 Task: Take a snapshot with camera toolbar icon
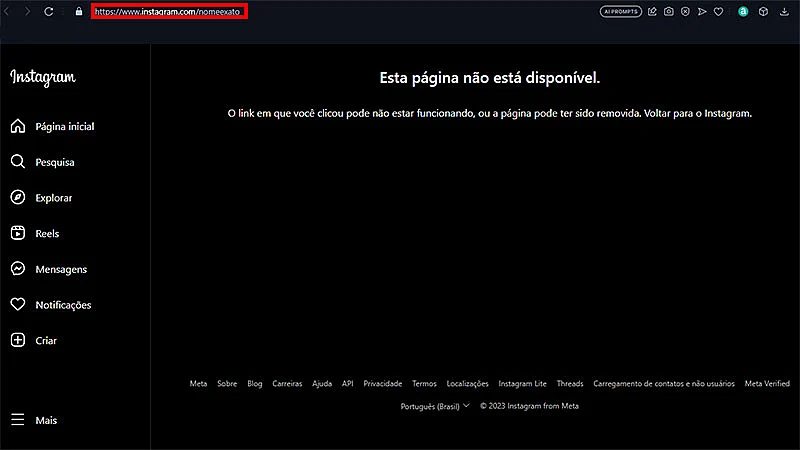pyautogui.click(x=668, y=11)
